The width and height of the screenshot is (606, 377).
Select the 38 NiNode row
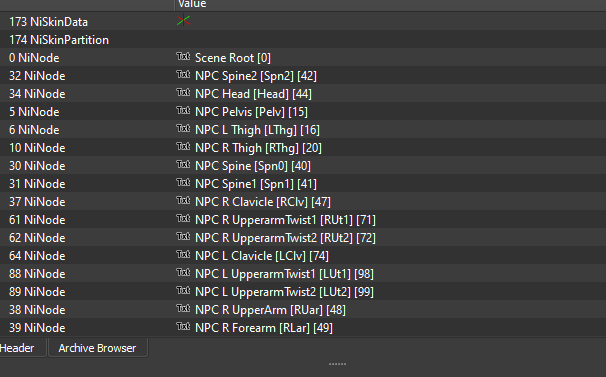303,310
